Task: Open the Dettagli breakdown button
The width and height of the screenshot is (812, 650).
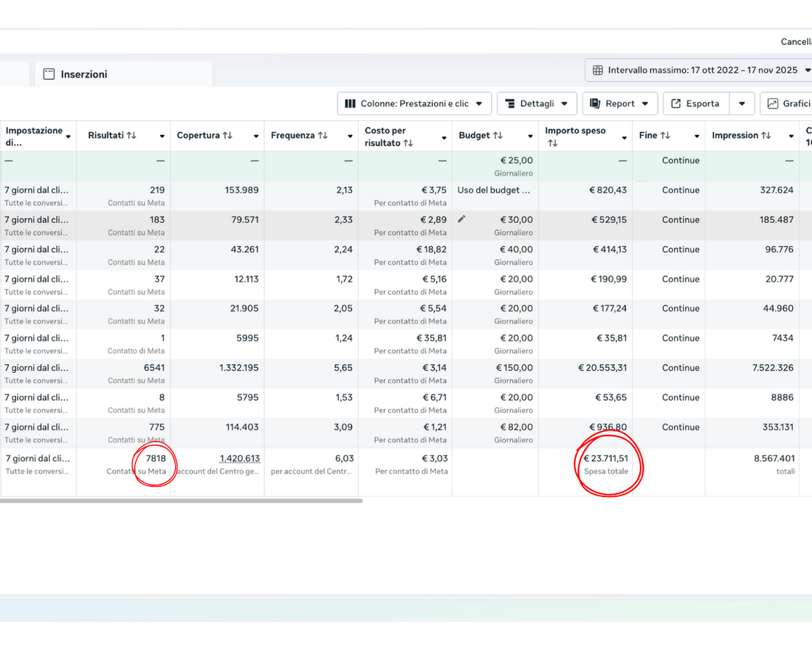Action: [536, 103]
